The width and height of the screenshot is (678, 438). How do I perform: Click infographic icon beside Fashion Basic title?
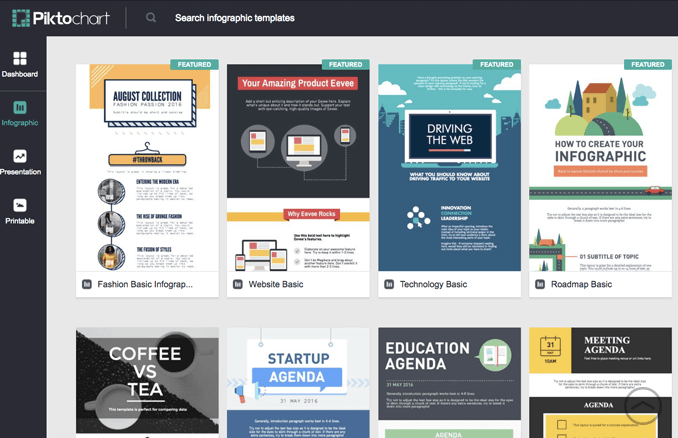(x=87, y=284)
